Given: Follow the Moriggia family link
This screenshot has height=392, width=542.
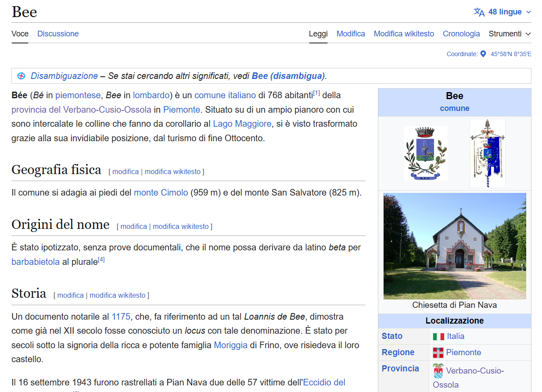Looking at the screenshot, I should pos(231,345).
